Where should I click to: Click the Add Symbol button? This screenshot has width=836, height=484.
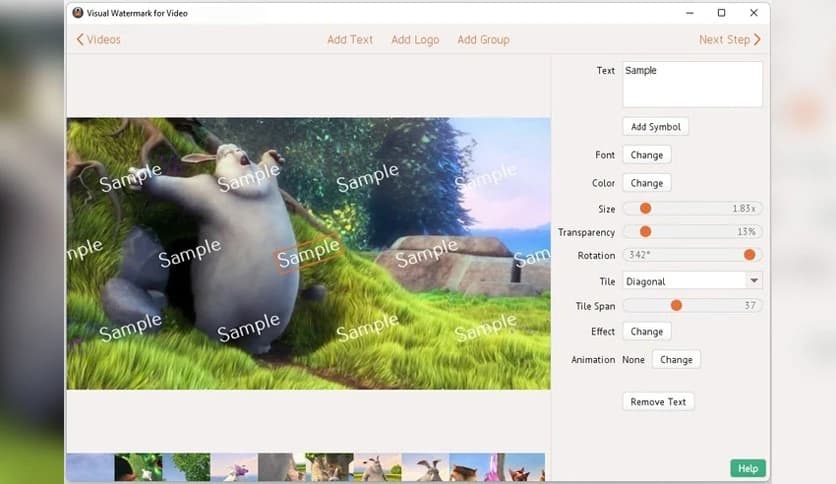pos(656,127)
